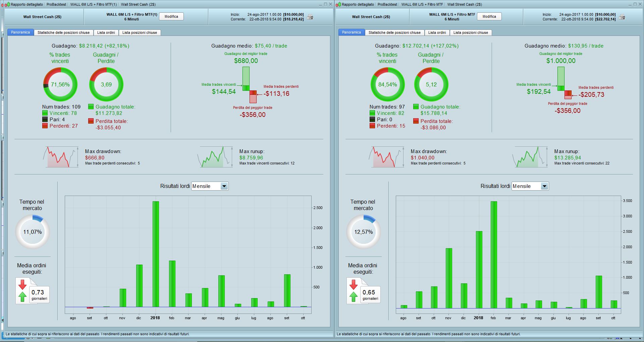This screenshot has height=342, width=644.
Task: Click the right window's title bar app icon
Action: (x=338, y=4)
